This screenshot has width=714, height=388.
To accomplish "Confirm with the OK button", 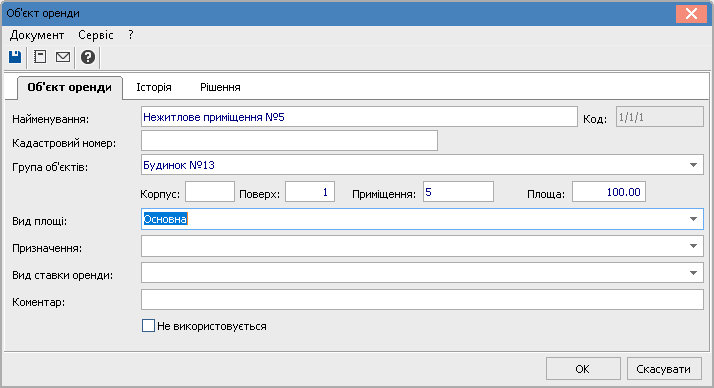I will (x=583, y=368).
